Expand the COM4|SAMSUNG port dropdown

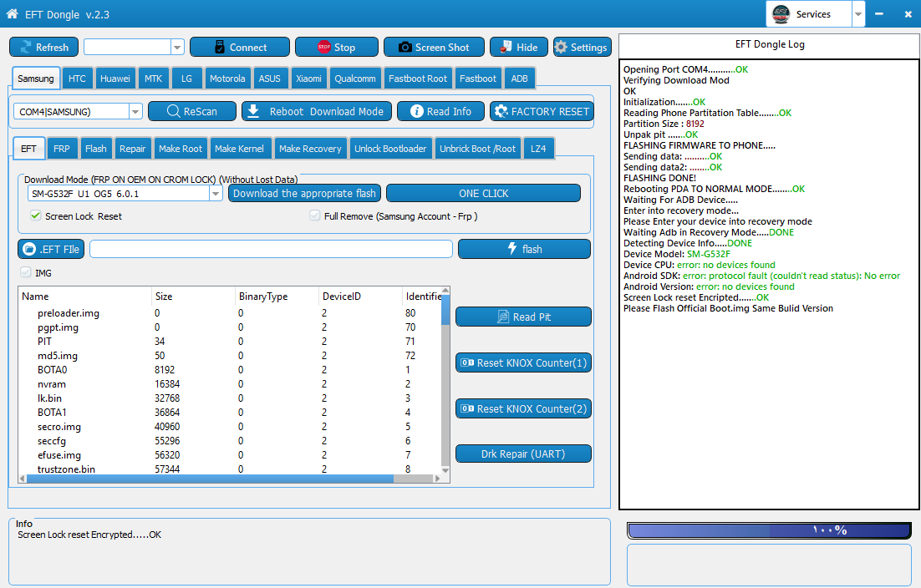coord(135,111)
